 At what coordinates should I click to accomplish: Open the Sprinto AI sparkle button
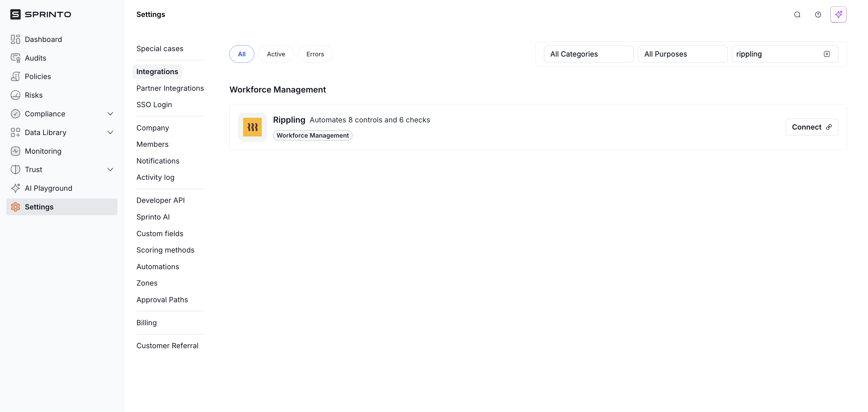(x=838, y=14)
